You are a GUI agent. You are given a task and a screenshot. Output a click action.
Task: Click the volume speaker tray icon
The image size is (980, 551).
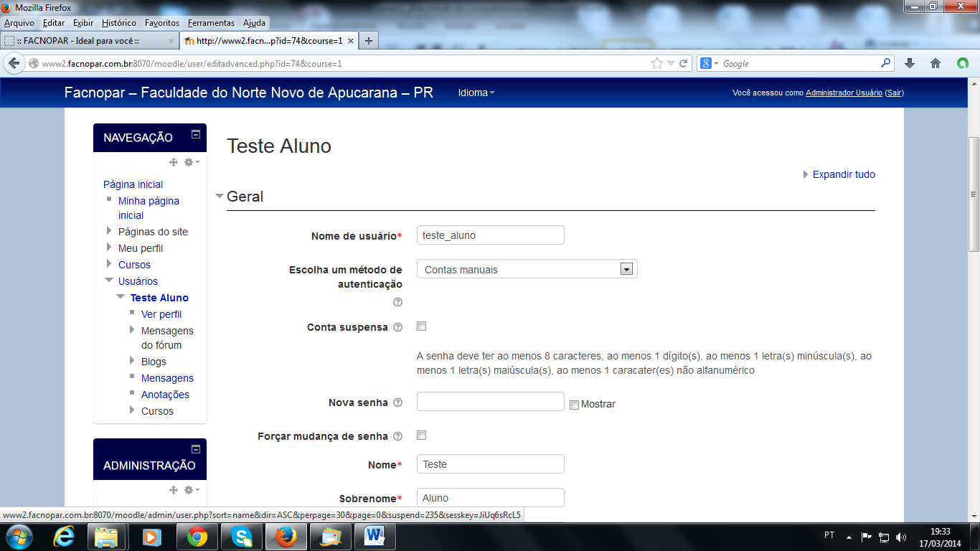[x=901, y=537]
